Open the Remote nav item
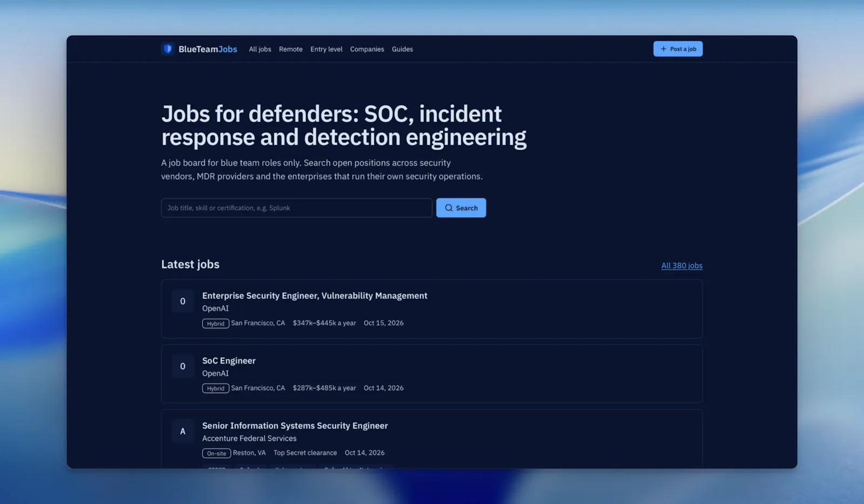 coord(291,49)
